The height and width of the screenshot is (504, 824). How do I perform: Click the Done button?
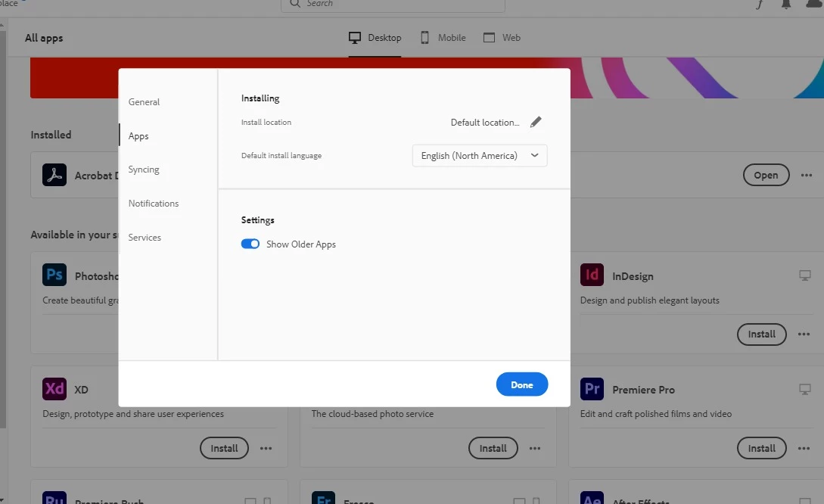click(522, 384)
